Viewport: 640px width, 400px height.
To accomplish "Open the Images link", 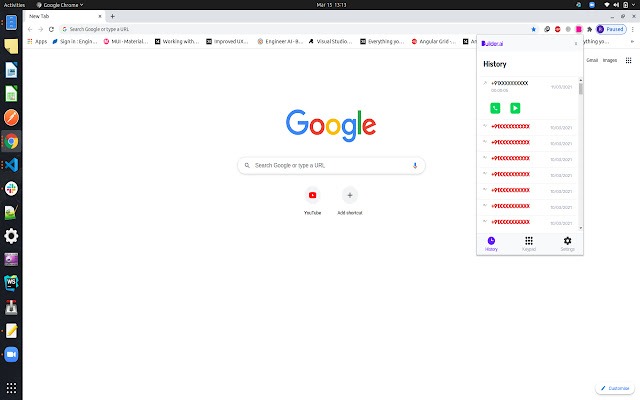I will 610,60.
